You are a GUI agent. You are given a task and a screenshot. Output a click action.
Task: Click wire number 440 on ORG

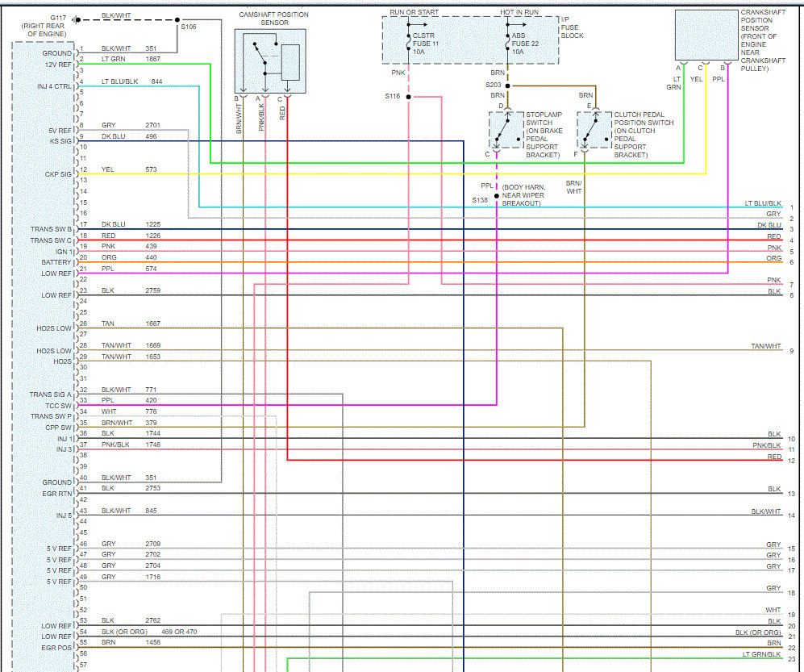pyautogui.click(x=151, y=257)
